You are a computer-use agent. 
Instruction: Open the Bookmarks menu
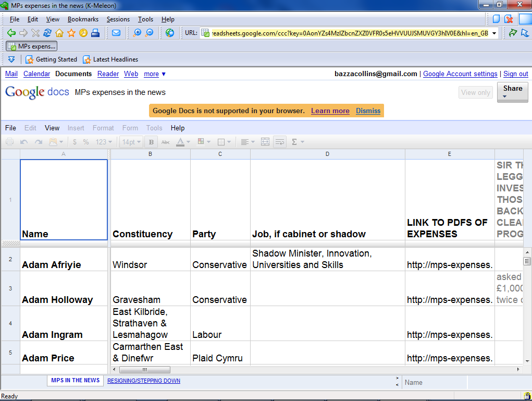[83, 19]
